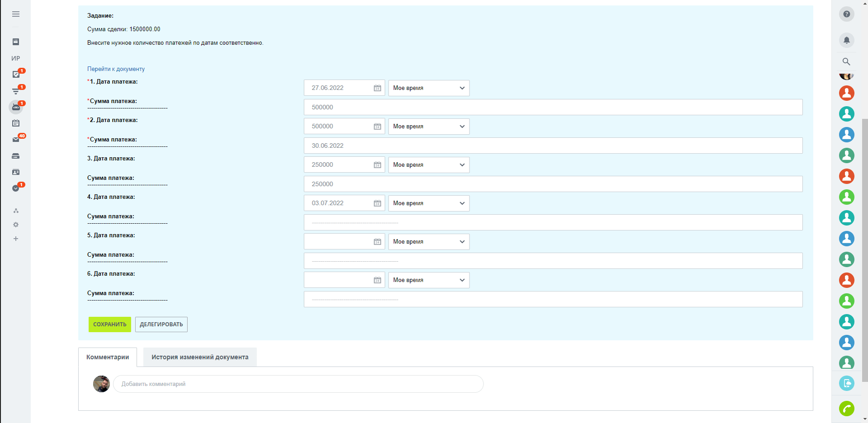This screenshot has height=423, width=868.
Task: Click the notifications bell icon
Action: click(x=846, y=40)
